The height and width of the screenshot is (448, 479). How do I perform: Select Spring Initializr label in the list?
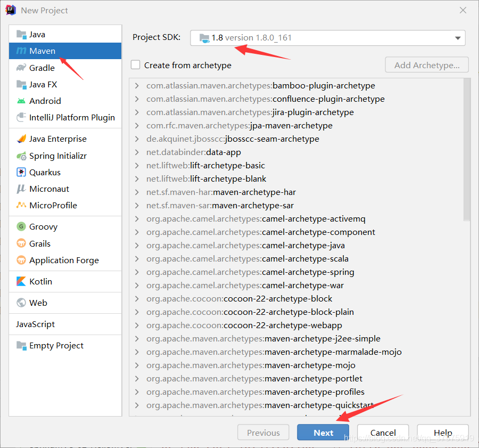[58, 156]
